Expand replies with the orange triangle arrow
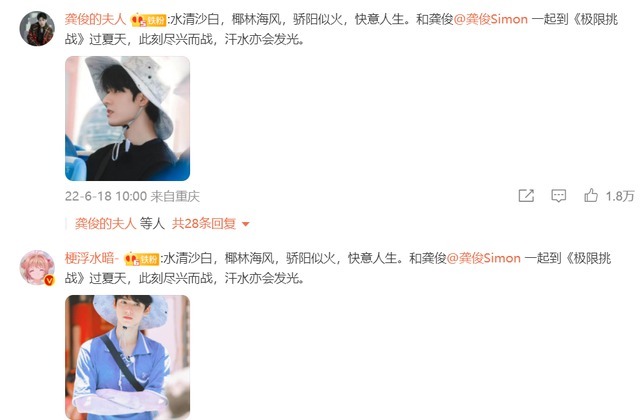640x420 pixels. 246,224
